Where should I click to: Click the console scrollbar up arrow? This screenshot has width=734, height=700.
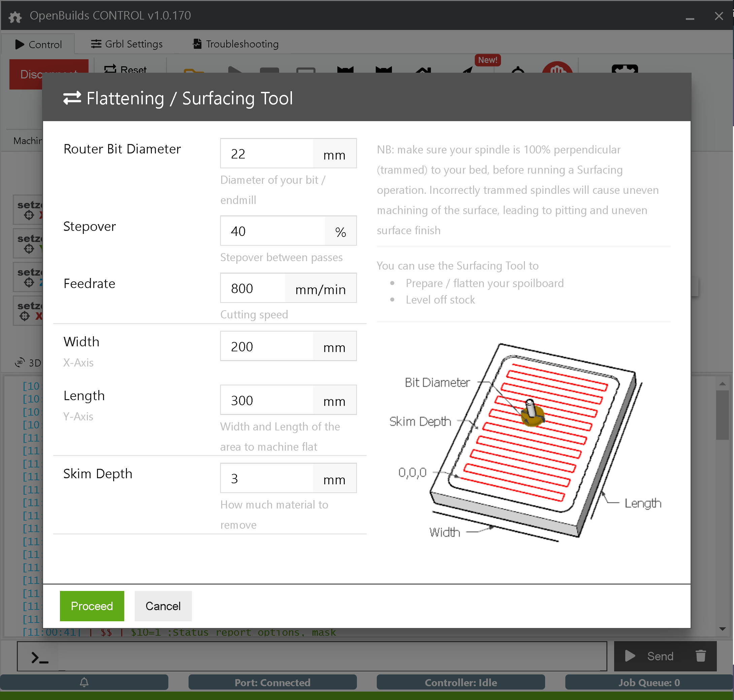(x=723, y=384)
